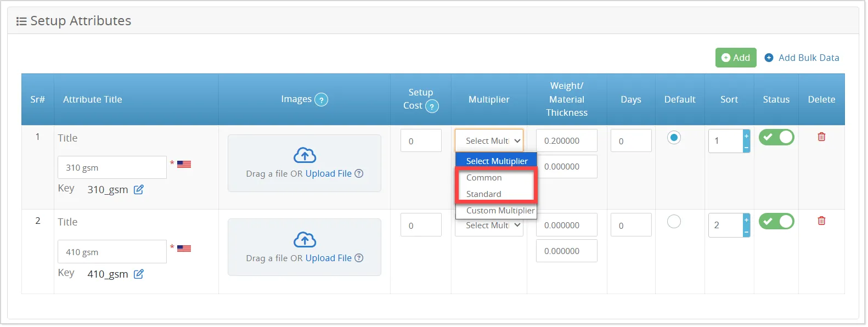This screenshot has height=327, width=868.
Task: Open the multiplier dropdown for 310 gsm
Action: tap(489, 140)
